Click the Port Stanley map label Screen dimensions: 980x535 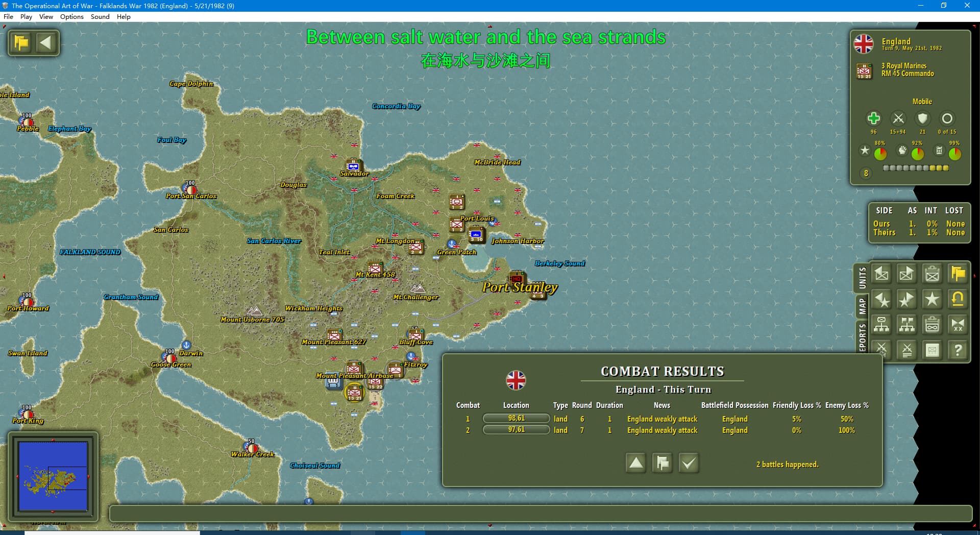(520, 287)
